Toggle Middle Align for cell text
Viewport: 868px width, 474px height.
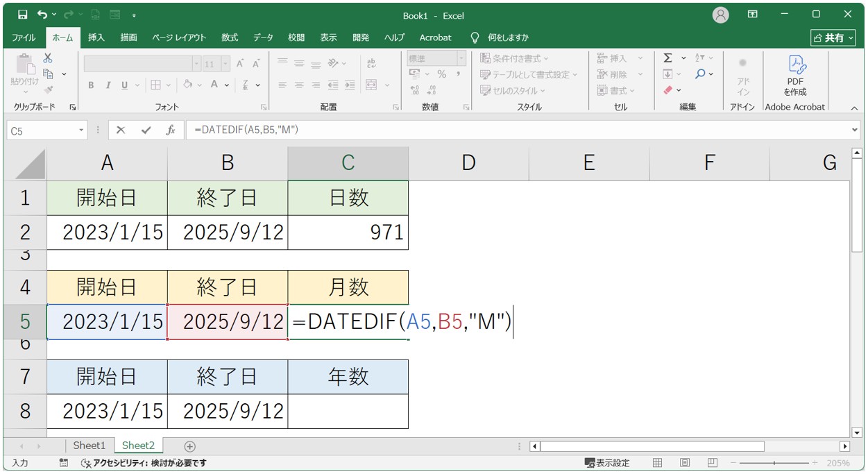pos(299,63)
